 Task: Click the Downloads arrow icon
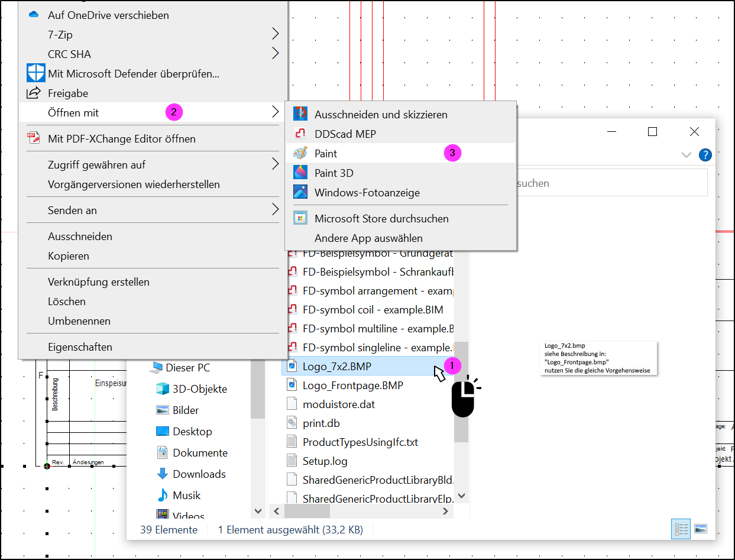coord(162,474)
